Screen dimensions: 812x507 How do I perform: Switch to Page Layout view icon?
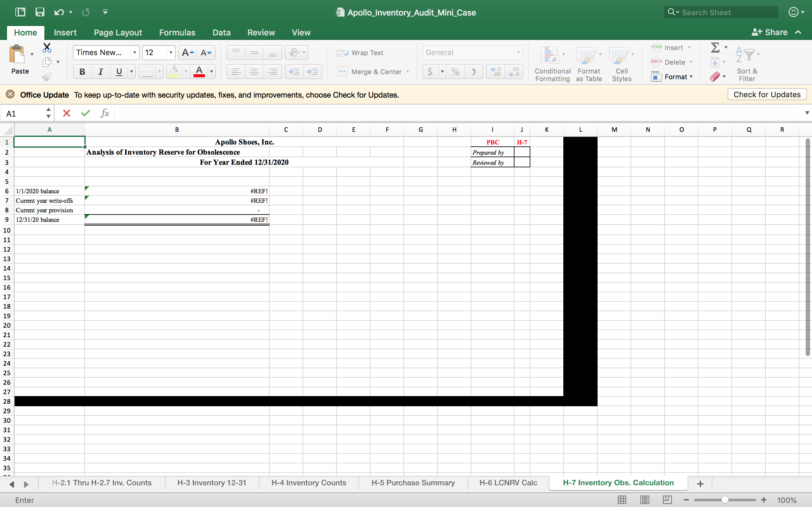tap(645, 500)
